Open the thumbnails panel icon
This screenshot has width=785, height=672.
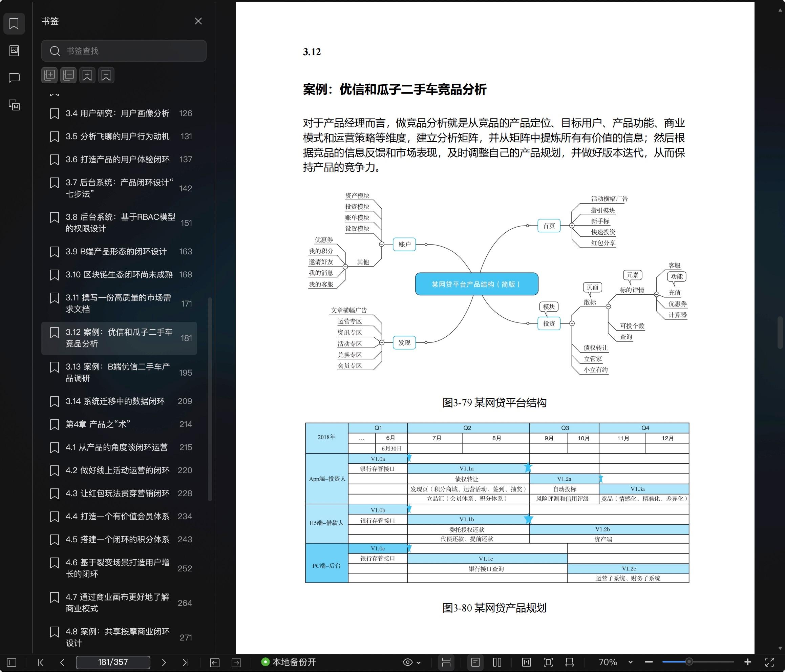(14, 51)
